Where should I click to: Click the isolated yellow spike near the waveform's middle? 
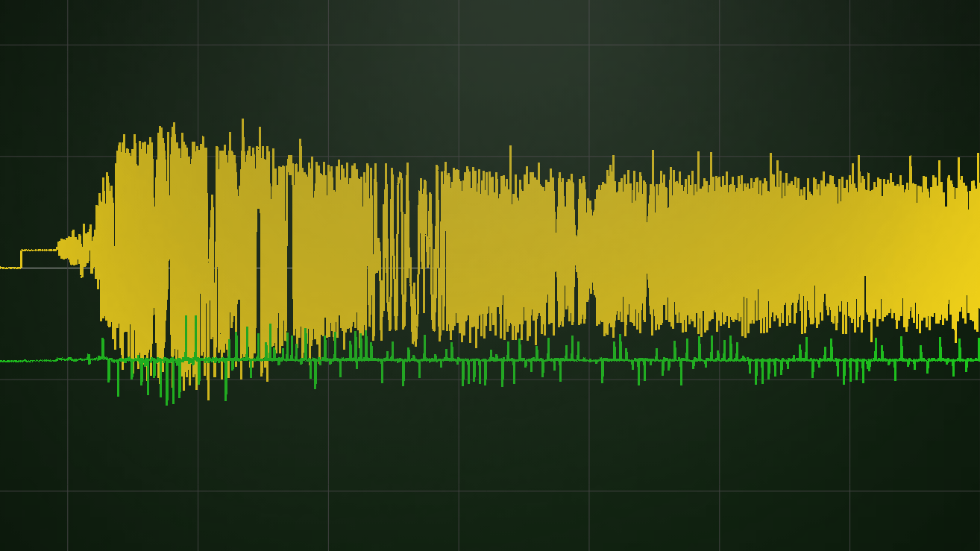pos(510,149)
